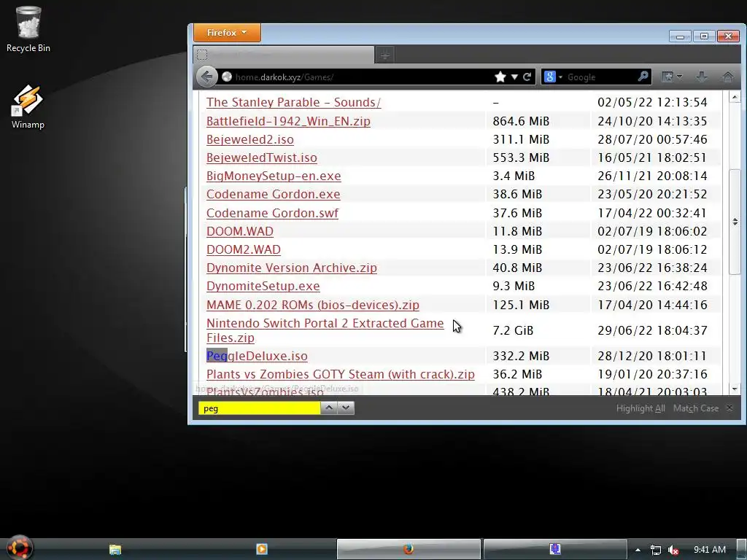Click the 9:41 AM taskbar clock
This screenshot has height=560, width=747.
click(709, 550)
